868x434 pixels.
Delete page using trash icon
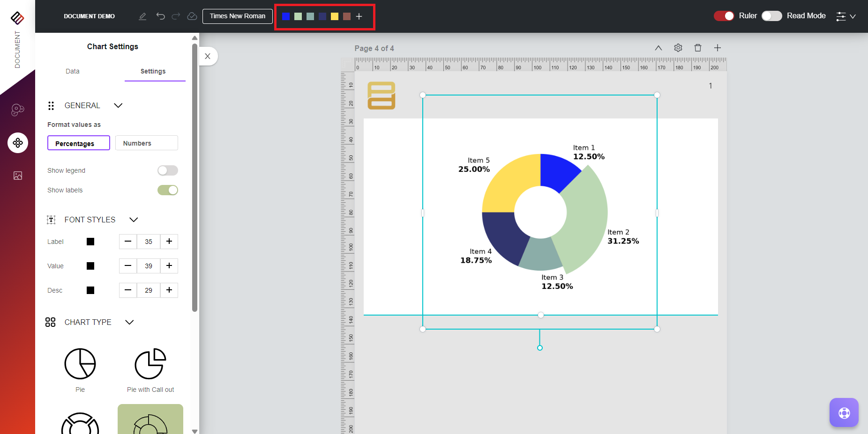coord(697,48)
